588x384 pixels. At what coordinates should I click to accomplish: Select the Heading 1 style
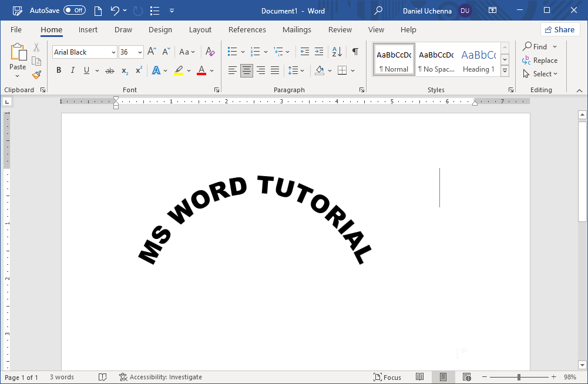coord(478,59)
